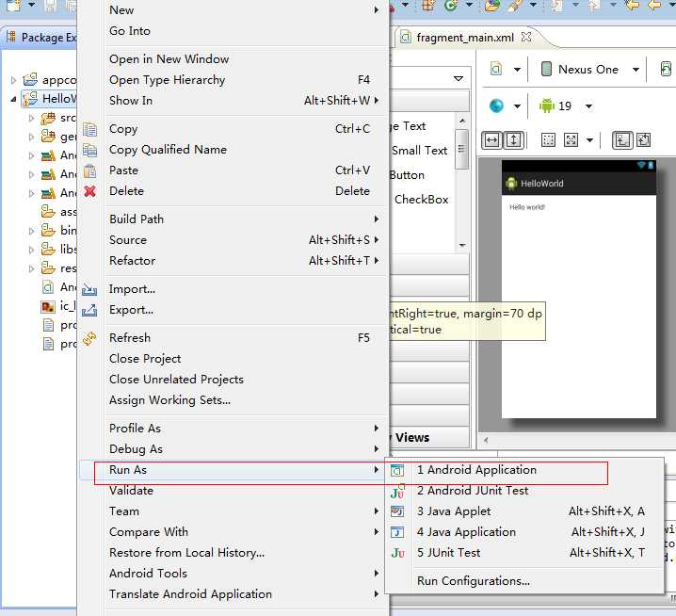
Task: Expand the appco project node
Action: coord(13,80)
